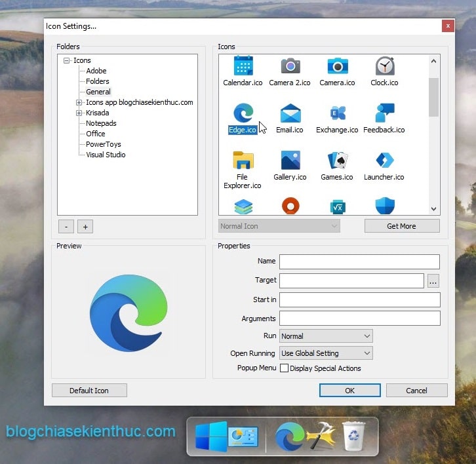
Task: Select the Calendar.ico icon
Action: pyautogui.click(x=243, y=71)
